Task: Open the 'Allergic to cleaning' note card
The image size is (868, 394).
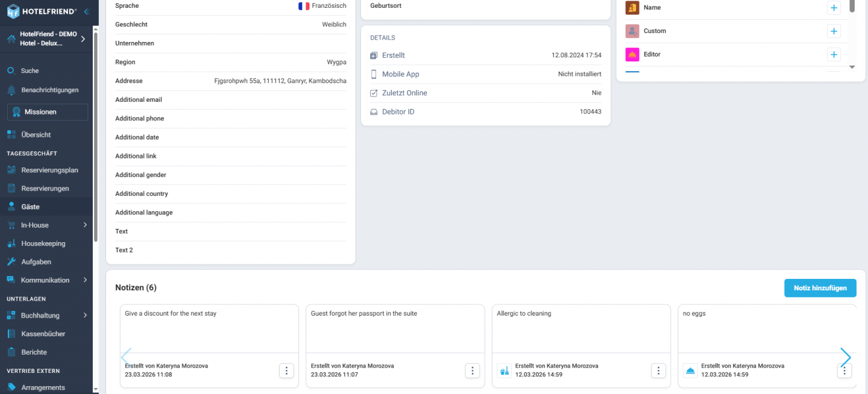Action: (x=580, y=328)
